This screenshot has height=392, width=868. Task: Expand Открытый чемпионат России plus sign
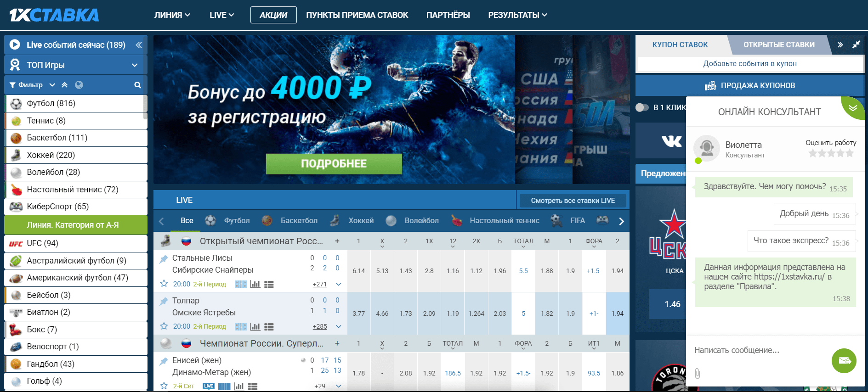pyautogui.click(x=337, y=241)
